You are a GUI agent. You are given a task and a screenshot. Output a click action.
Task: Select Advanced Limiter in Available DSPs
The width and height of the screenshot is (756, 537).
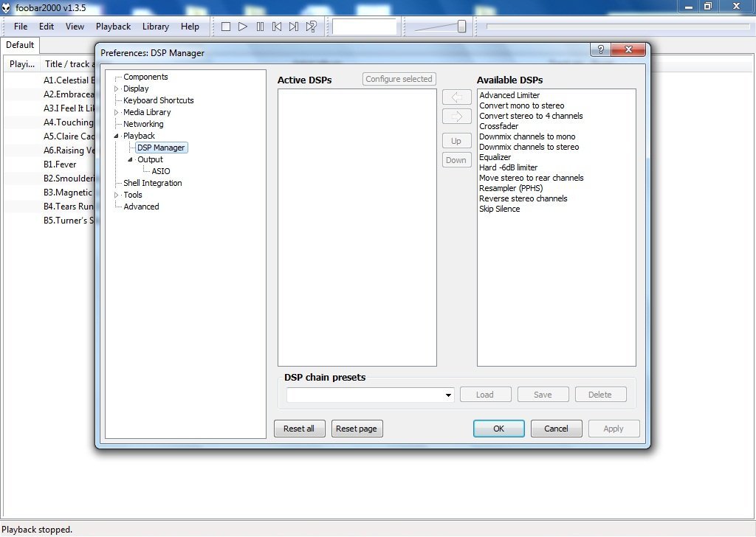pyautogui.click(x=509, y=95)
